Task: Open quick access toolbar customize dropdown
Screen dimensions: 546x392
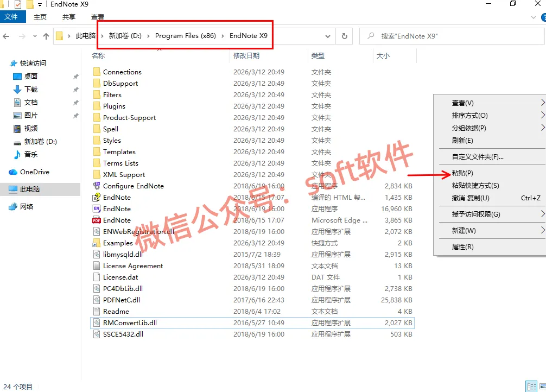Action: (x=40, y=4)
